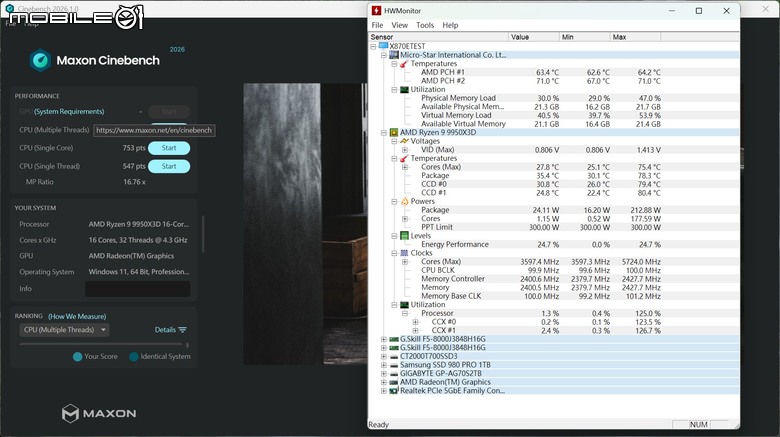Click the AMD Radeon Graphics device icon
The height and width of the screenshot is (437, 780).
pos(394,382)
